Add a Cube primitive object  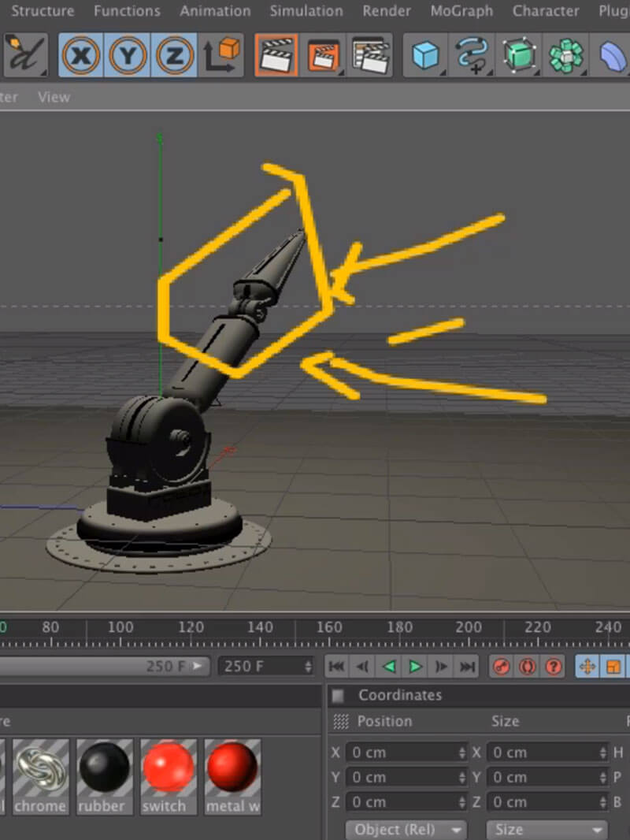click(x=425, y=54)
